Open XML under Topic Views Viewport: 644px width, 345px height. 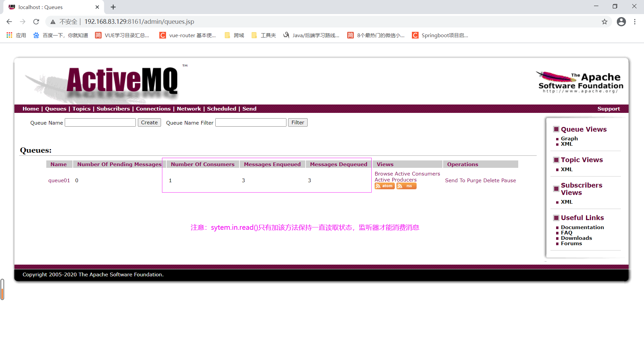pyautogui.click(x=567, y=169)
